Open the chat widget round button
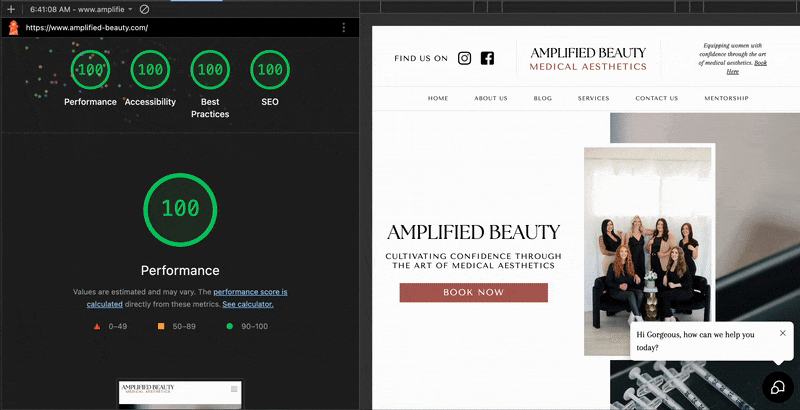 [x=777, y=387]
